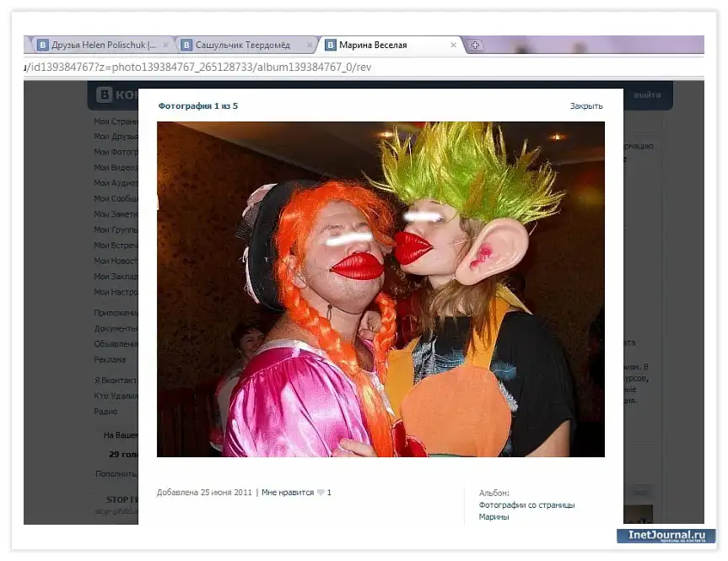This screenshot has height=561, width=728.
Task: Click the photo to view the next one
Action: (380, 289)
